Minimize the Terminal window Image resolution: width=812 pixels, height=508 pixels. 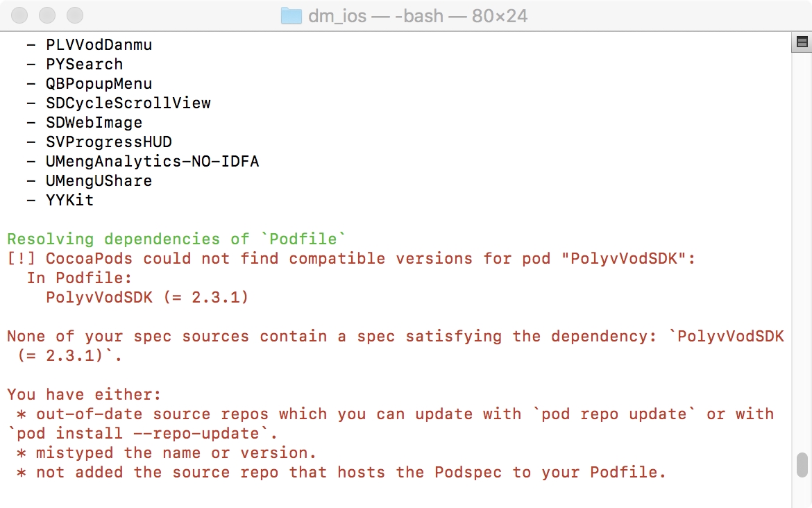click(x=47, y=15)
